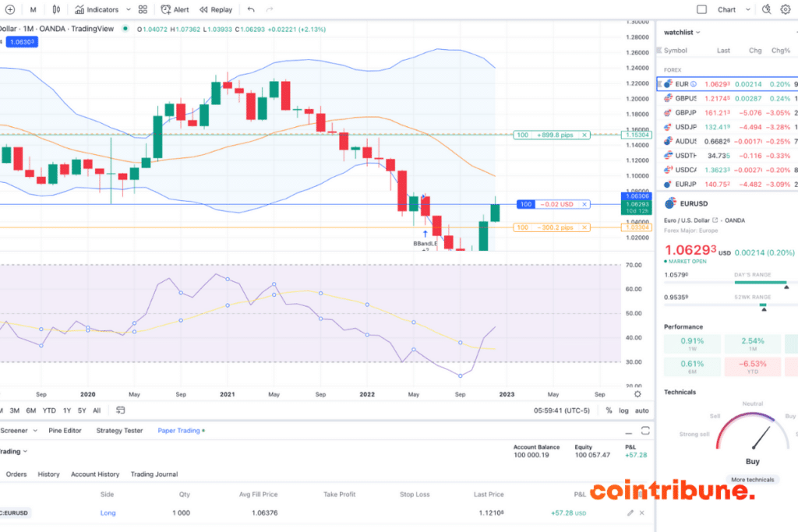
Task: Toggle percent scale on price axis
Action: pos(609,410)
